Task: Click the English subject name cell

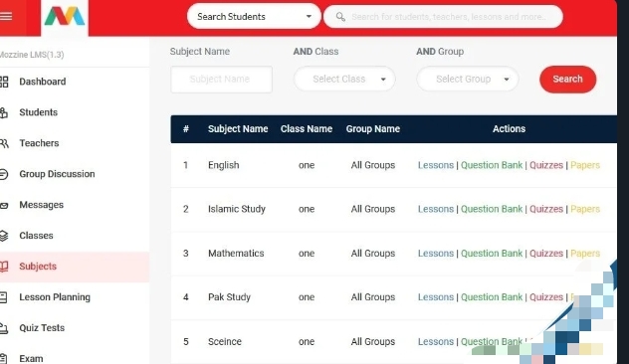Action: coord(224,165)
